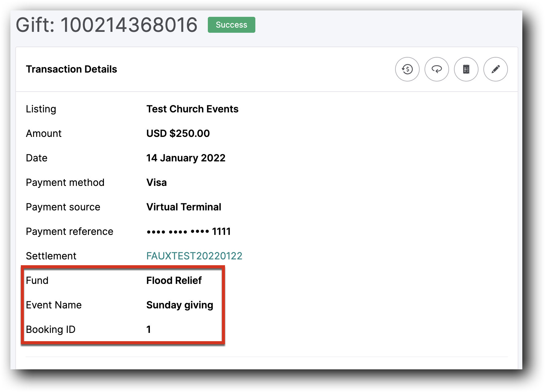Open the FAUXTEST20220122 settlement link

(194, 255)
